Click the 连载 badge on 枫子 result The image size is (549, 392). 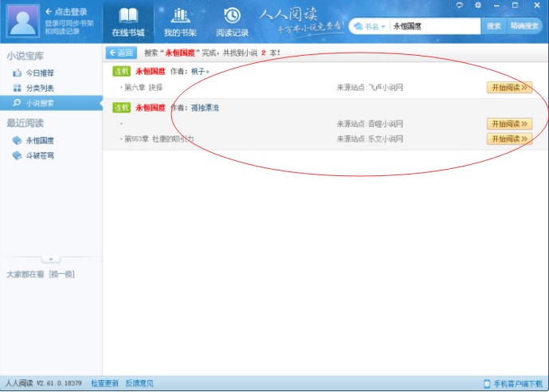point(121,72)
